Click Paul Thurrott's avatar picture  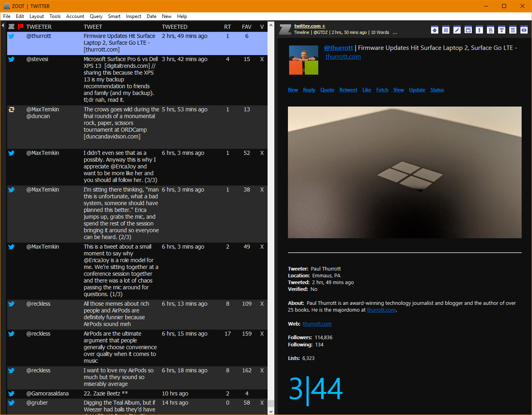pos(303,60)
